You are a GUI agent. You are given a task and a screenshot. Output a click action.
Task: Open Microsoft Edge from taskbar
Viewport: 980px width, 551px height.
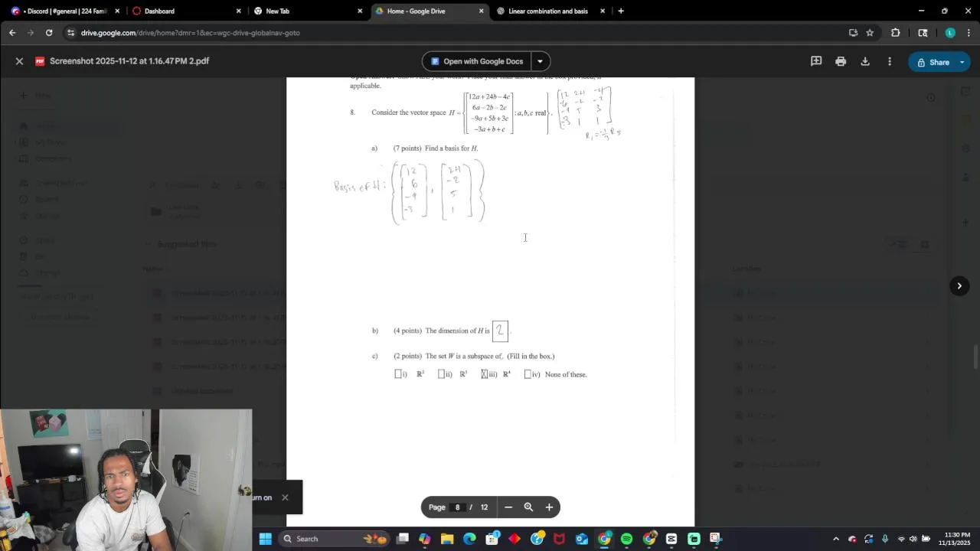pos(469,539)
